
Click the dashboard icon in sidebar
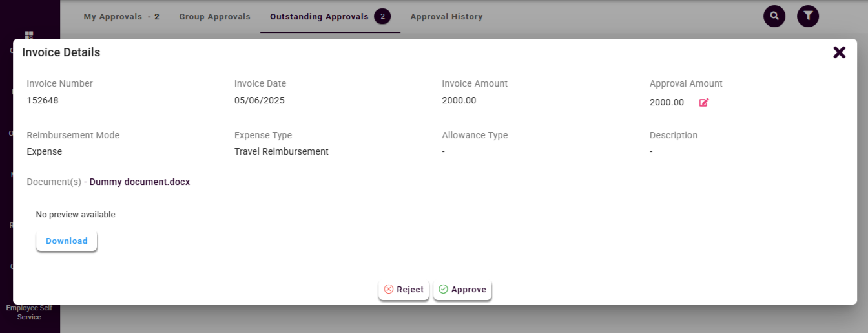[x=29, y=34]
